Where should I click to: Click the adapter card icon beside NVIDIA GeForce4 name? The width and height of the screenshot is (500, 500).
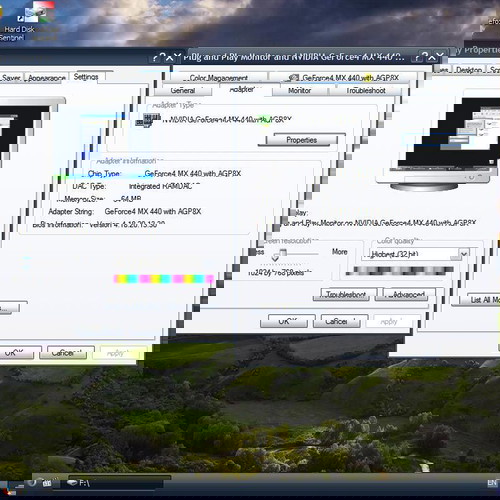pos(148,120)
